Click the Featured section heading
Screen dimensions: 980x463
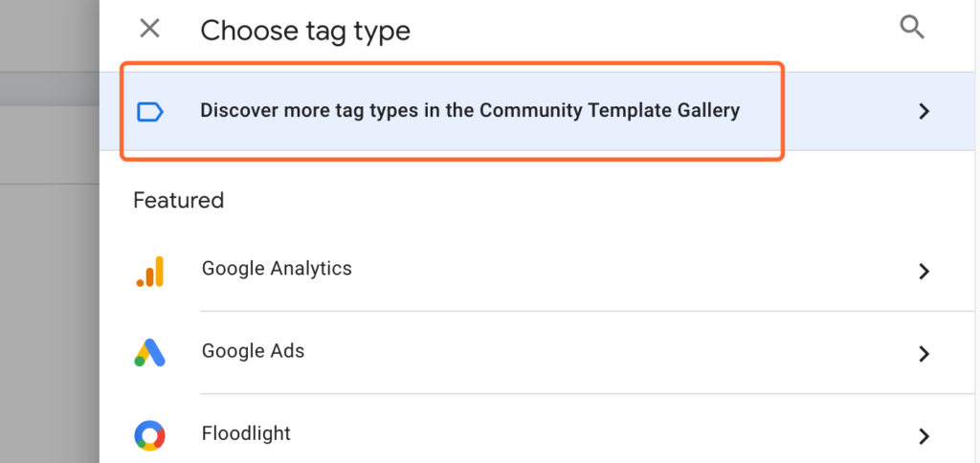179,200
